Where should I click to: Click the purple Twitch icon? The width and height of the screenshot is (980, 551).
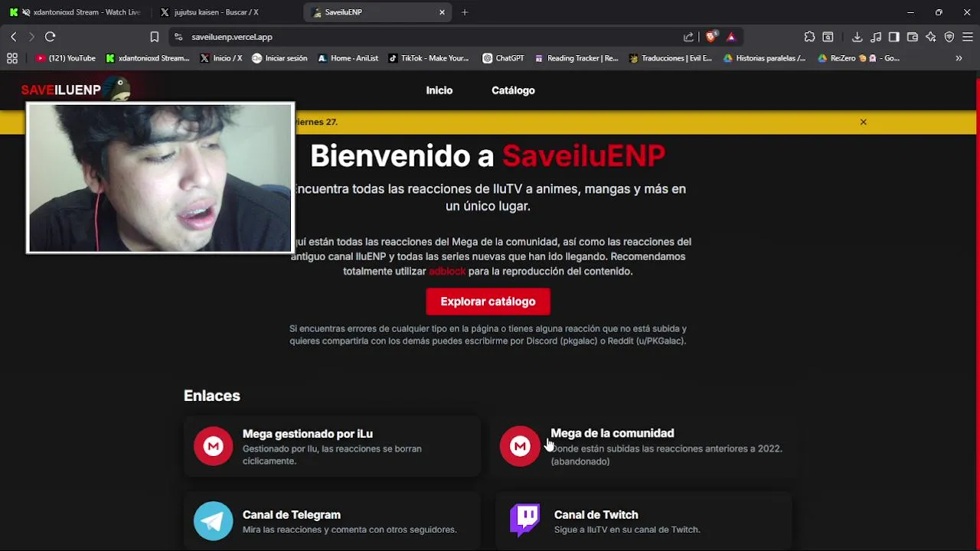524,520
